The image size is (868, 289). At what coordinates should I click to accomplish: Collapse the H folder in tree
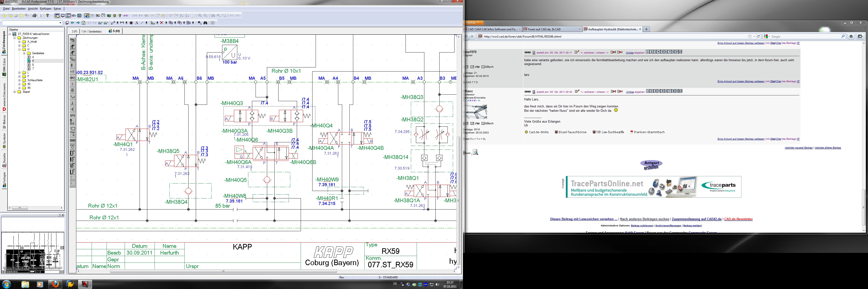pos(19,49)
